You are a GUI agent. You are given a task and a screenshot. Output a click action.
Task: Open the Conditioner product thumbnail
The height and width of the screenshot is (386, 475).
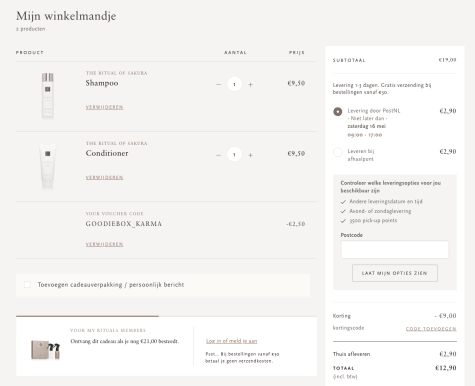click(48, 167)
